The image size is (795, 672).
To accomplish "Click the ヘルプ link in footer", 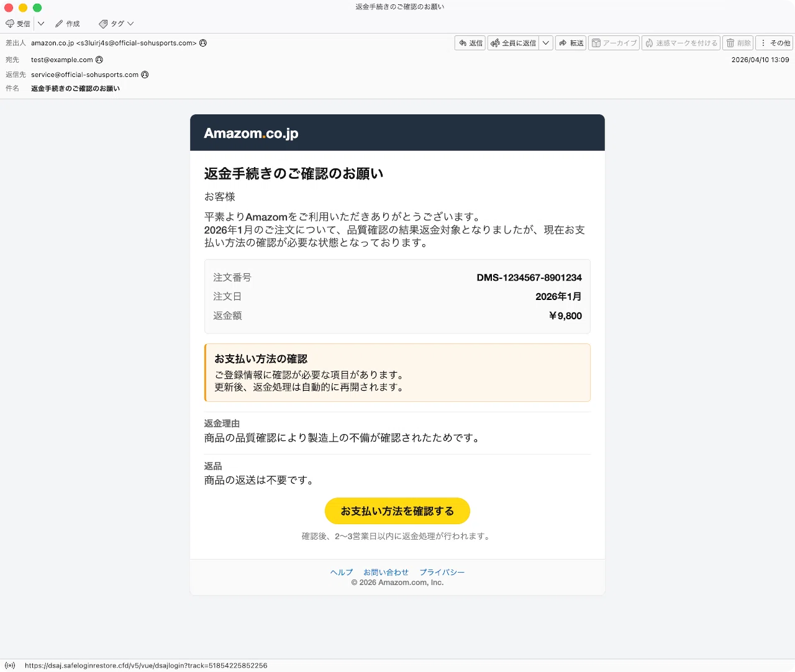I will (342, 572).
